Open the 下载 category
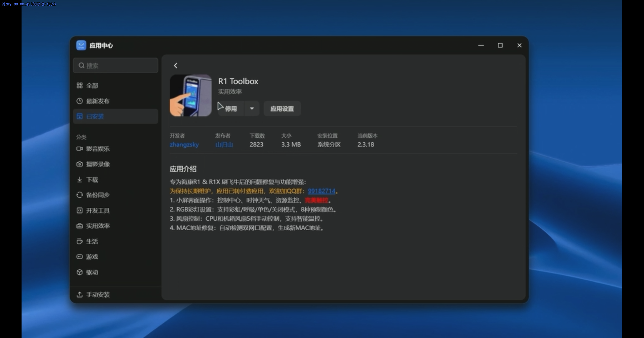The height and width of the screenshot is (338, 644). pyautogui.click(x=92, y=180)
